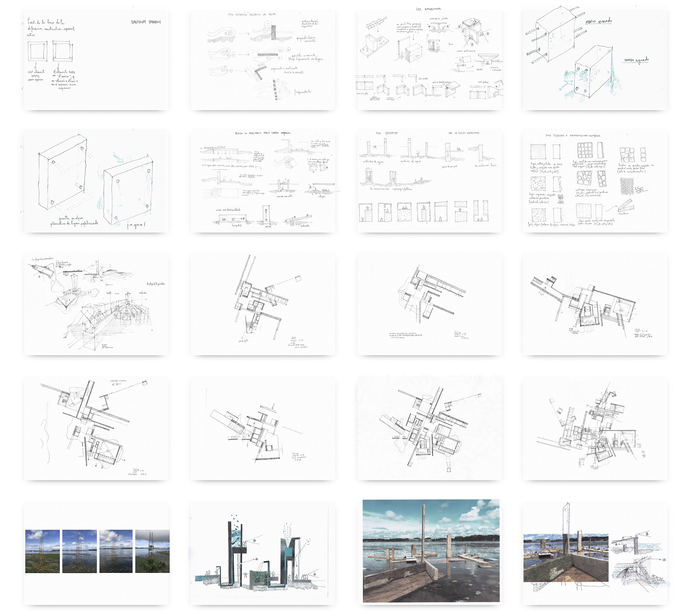Open the 'Según la necesidad' sketch sheet

point(263,181)
